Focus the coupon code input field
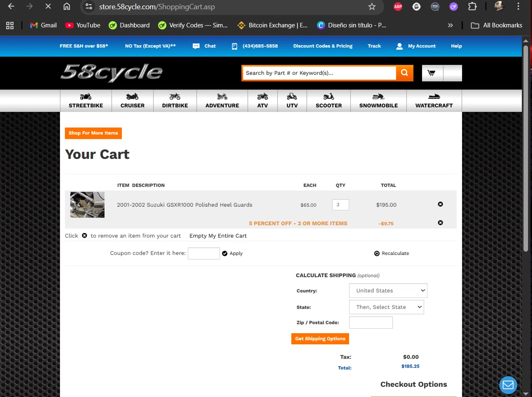The image size is (532, 397). 204,253
